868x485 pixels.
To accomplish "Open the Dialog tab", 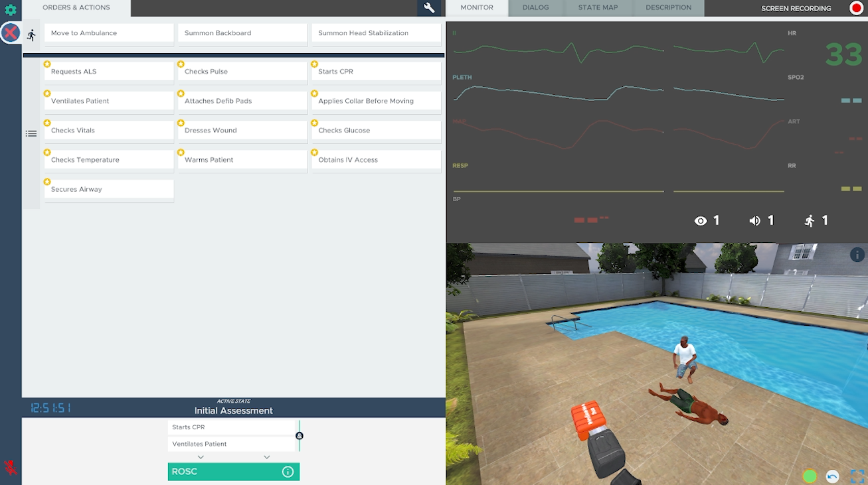I will tap(535, 8).
